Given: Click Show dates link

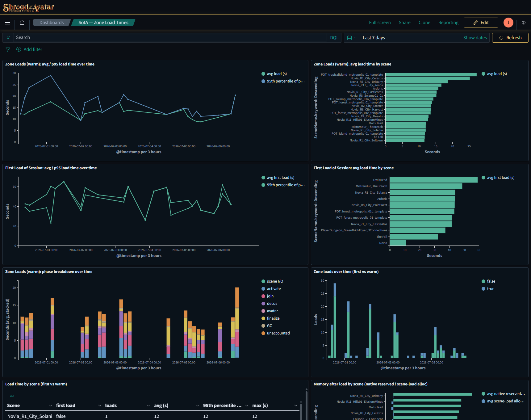Looking at the screenshot, I should pyautogui.click(x=475, y=38).
